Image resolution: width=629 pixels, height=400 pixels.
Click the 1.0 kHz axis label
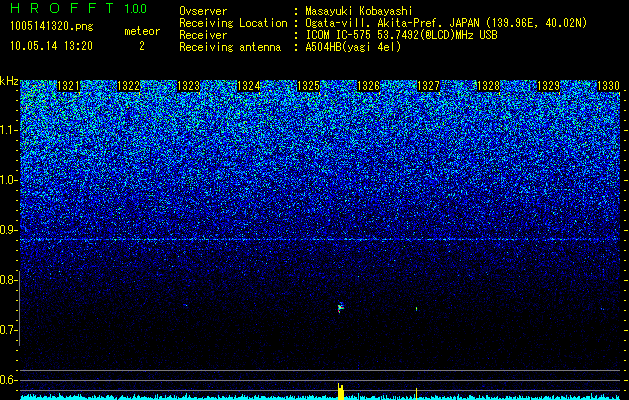click(x=8, y=180)
